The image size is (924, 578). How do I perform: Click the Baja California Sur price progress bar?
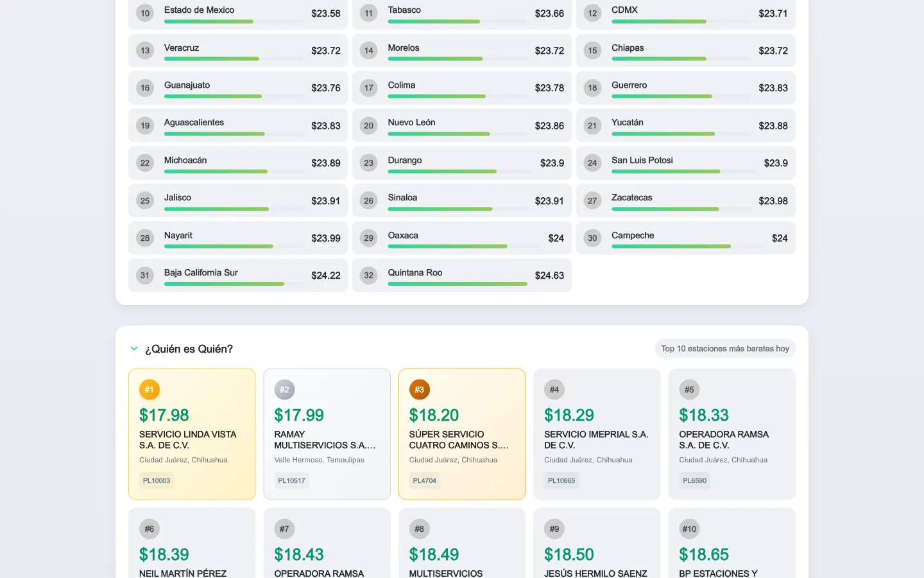234,284
